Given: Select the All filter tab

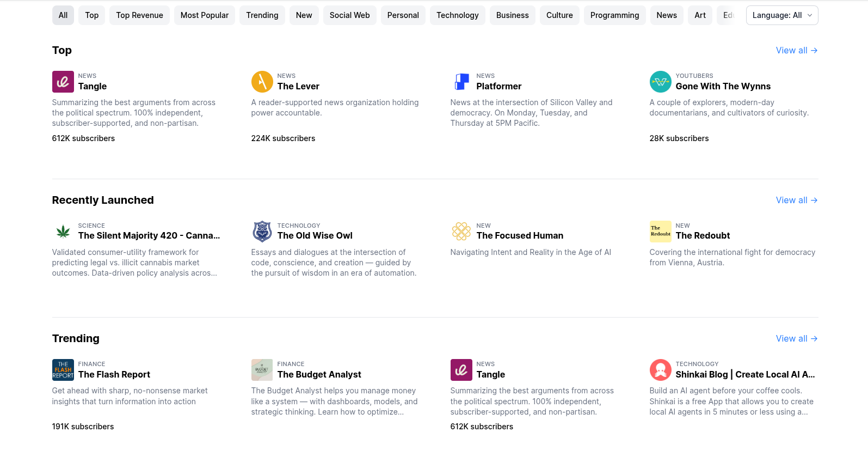Looking at the screenshot, I should tap(63, 15).
